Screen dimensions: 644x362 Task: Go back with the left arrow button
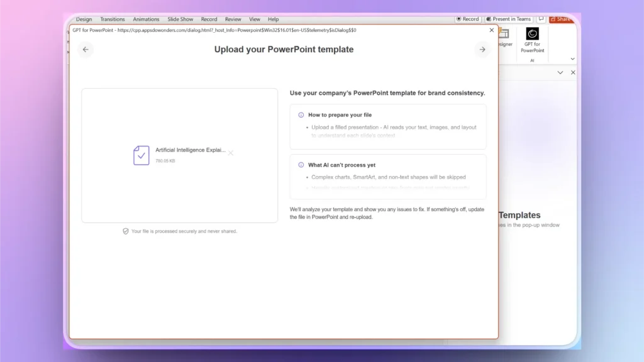point(86,50)
